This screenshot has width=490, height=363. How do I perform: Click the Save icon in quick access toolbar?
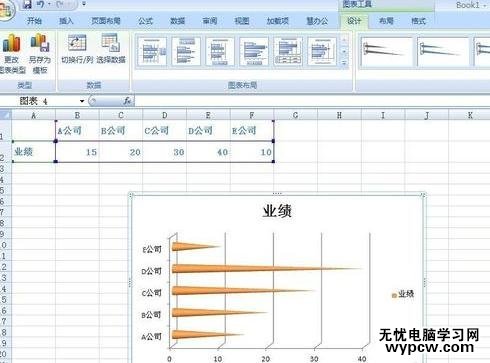27,4
